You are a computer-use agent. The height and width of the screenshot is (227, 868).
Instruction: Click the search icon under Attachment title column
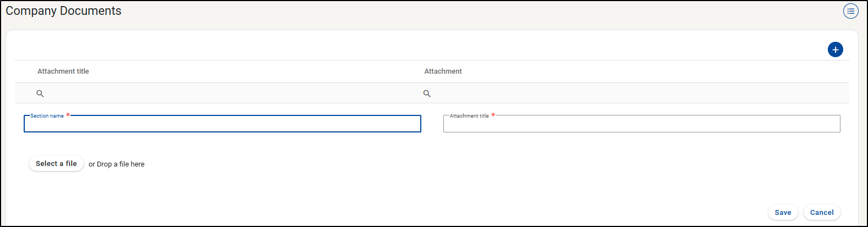(x=40, y=93)
